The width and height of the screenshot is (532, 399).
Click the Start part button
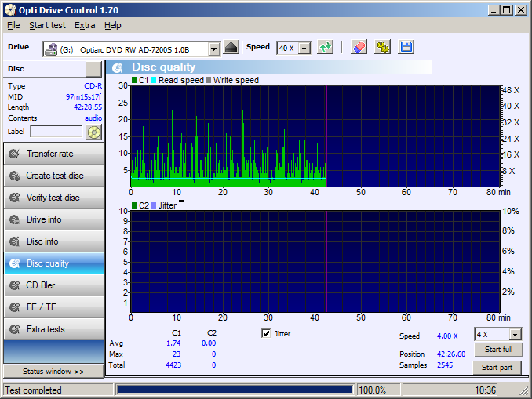[497, 368]
